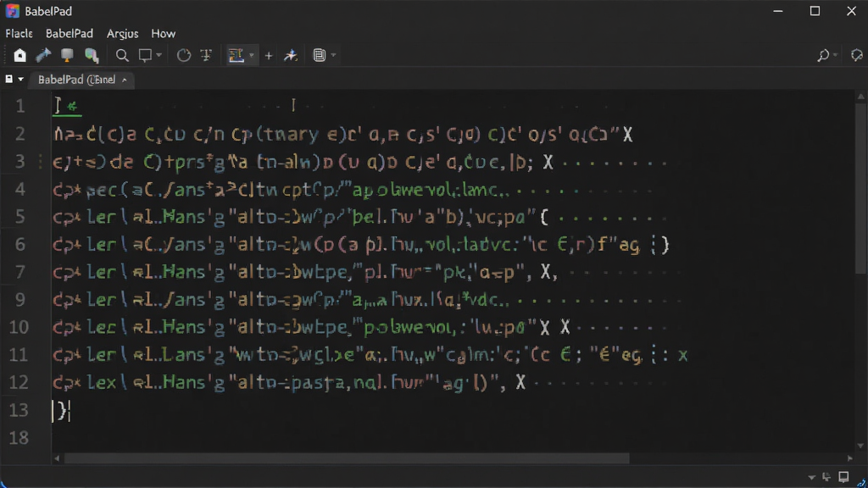Open the white dropdown arrow beside the tab bar document icon

21,80
